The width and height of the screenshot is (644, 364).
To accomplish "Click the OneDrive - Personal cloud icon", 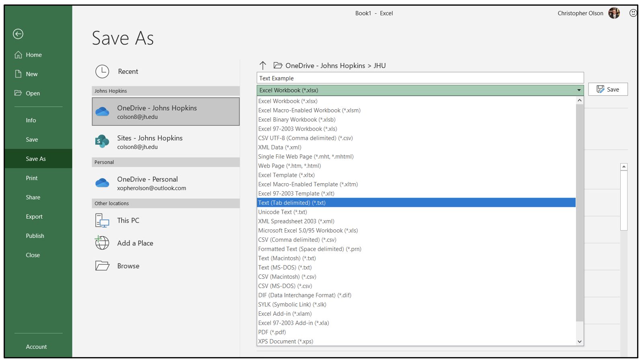I will pyautogui.click(x=102, y=183).
